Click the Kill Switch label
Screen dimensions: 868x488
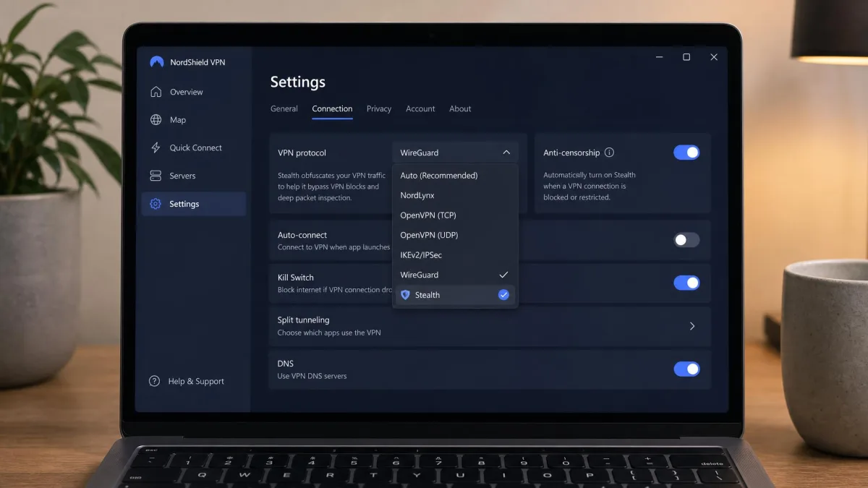296,277
